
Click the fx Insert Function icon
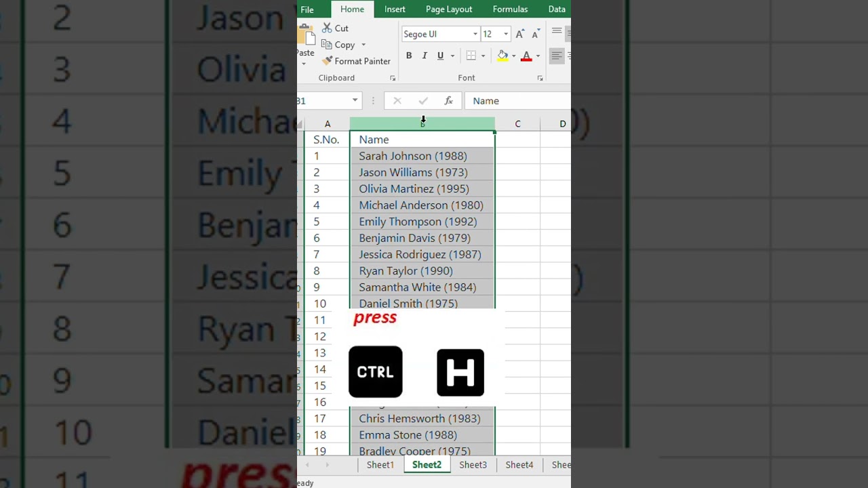[x=448, y=101]
